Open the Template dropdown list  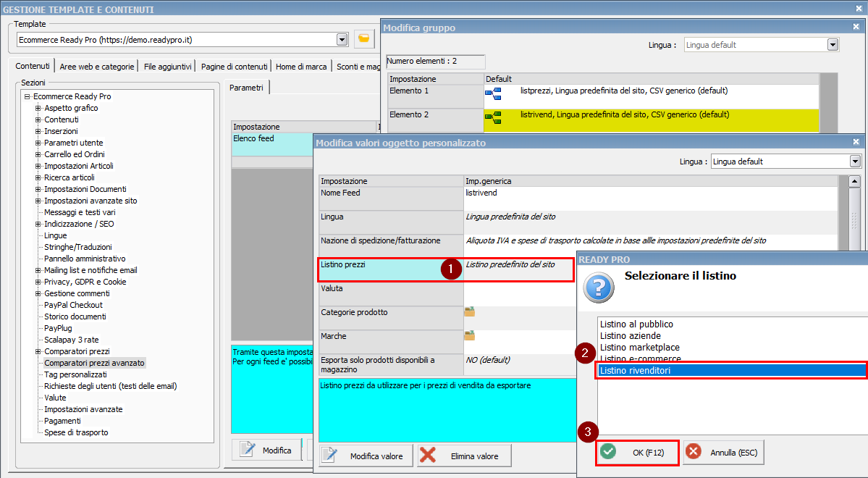tap(342, 39)
